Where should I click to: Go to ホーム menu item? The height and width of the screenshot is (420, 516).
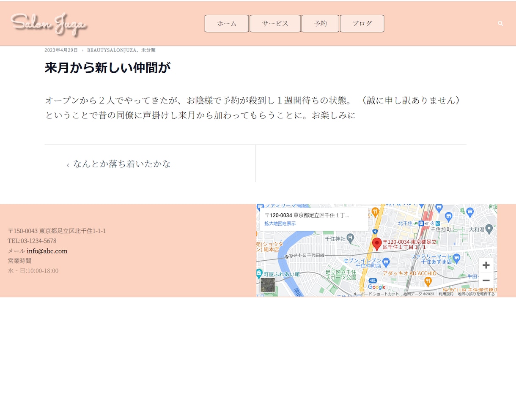227,24
